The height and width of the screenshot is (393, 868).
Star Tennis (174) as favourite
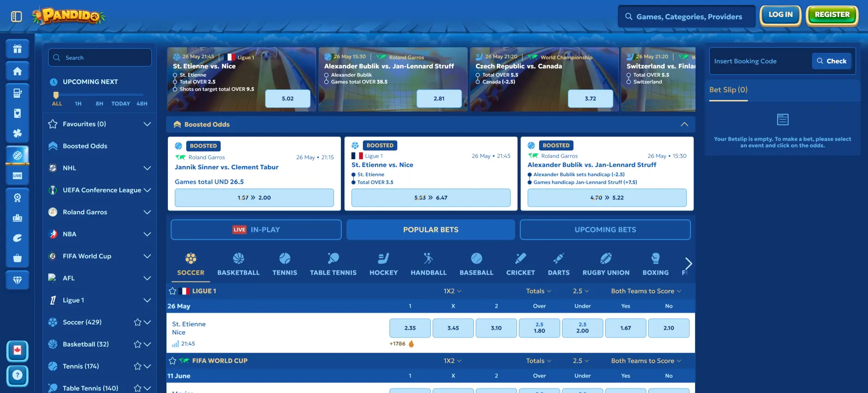[137, 366]
